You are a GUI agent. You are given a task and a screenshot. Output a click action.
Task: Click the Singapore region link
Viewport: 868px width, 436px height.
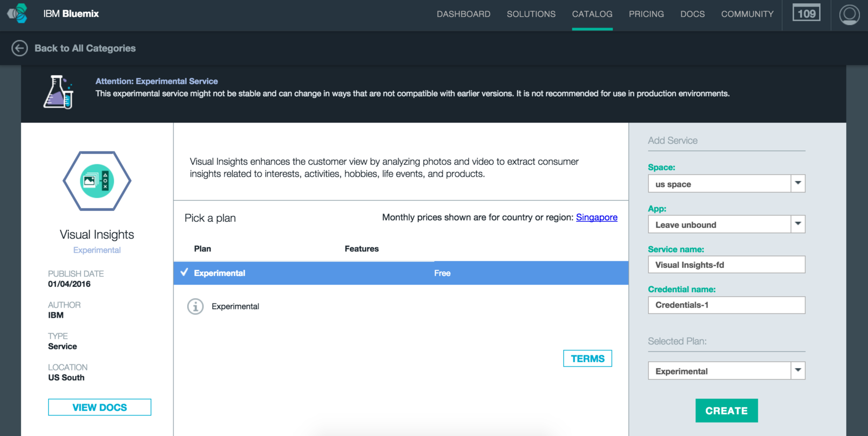[597, 217]
